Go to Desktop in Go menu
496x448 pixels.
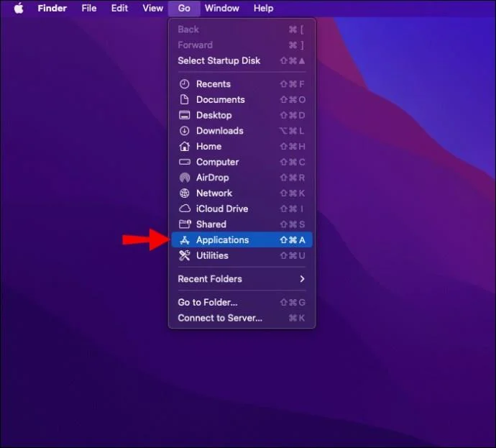click(x=242, y=115)
